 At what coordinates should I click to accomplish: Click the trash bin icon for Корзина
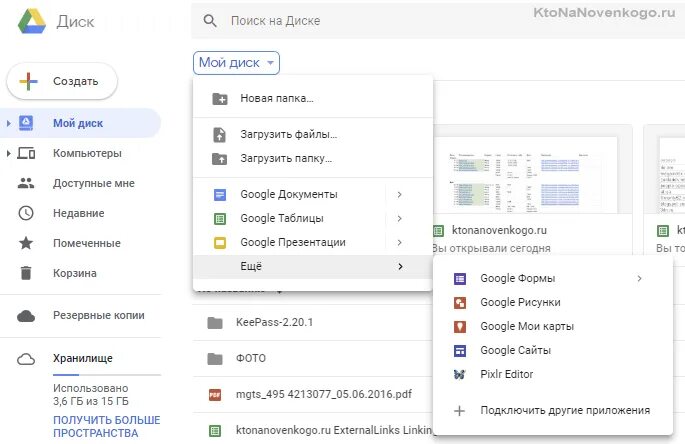point(26,273)
